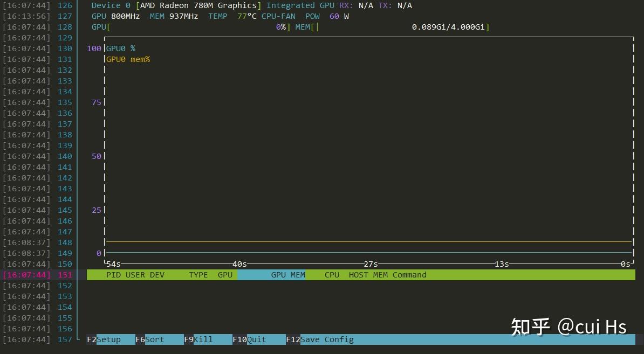Sort by USER column header
The height and width of the screenshot is (354, 644).
(x=135, y=275)
